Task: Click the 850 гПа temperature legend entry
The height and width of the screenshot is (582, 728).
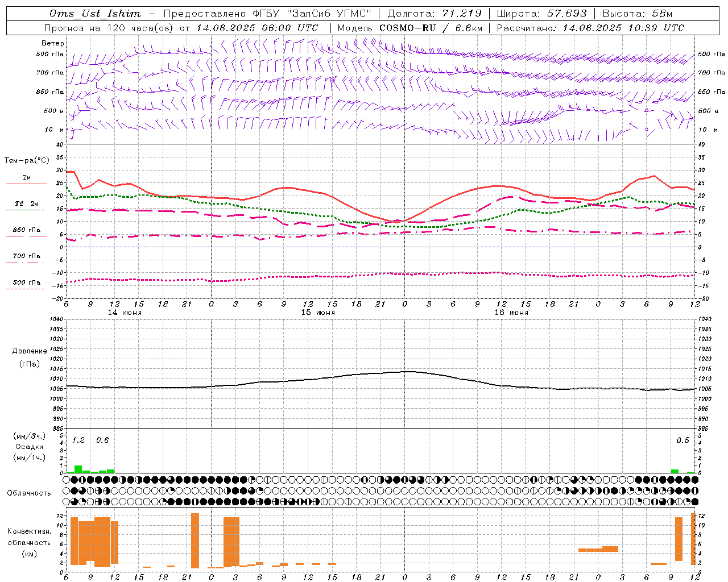Action: click(26, 232)
